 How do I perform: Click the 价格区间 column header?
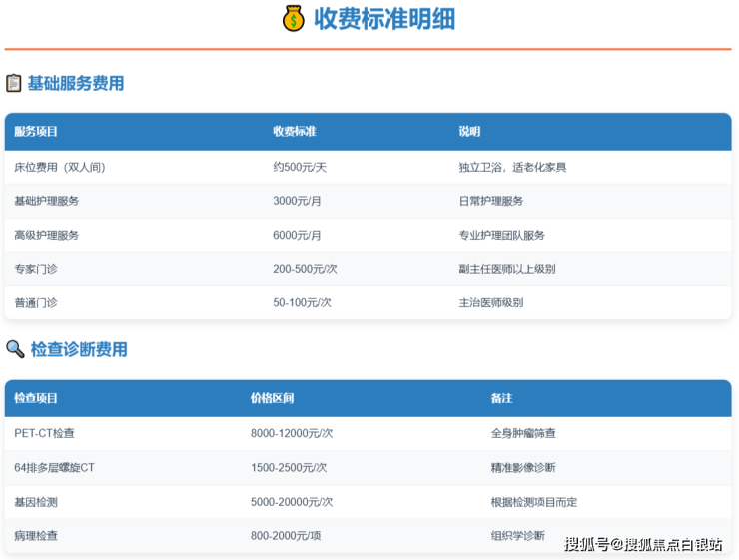(x=272, y=398)
